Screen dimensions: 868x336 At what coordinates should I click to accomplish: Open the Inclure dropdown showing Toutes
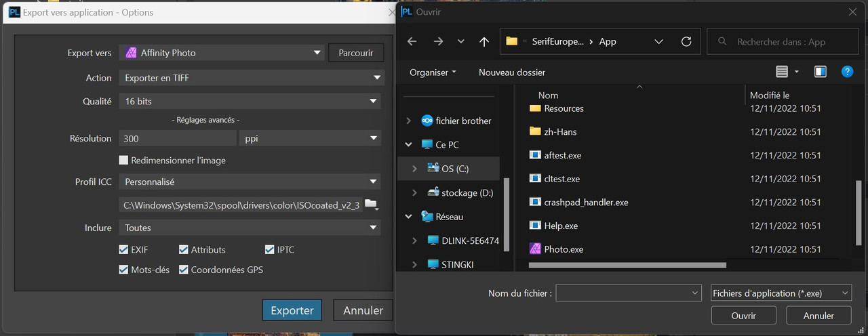coord(250,228)
